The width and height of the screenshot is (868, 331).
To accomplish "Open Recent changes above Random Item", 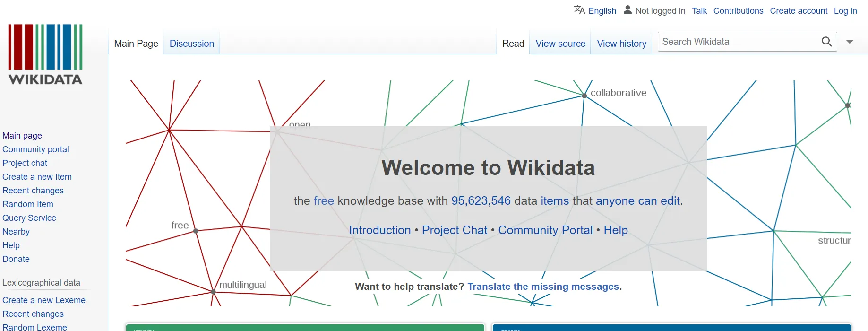I will pyautogui.click(x=33, y=191).
